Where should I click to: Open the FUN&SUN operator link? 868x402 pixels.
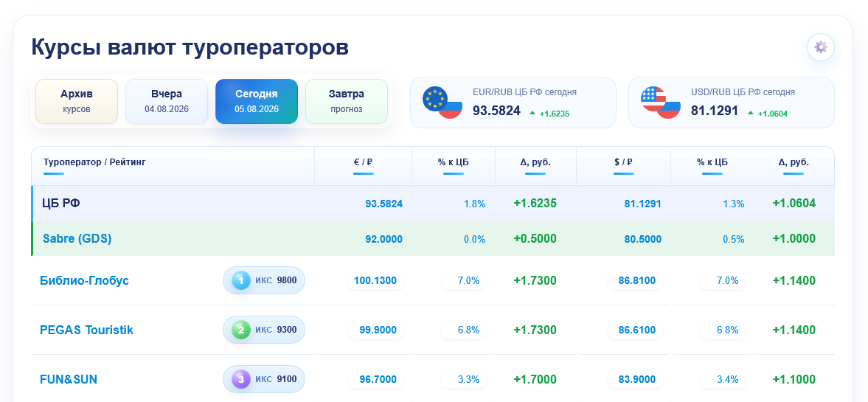click(x=69, y=379)
